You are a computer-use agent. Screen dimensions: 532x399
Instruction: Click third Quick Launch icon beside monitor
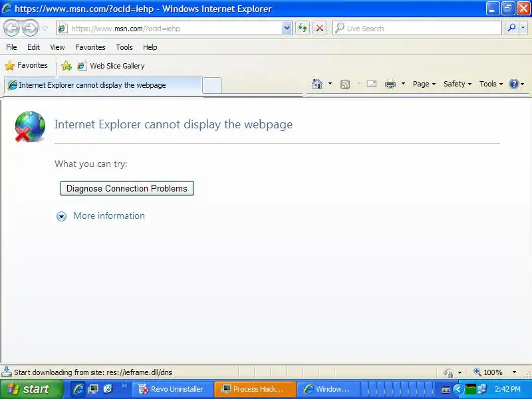point(108,389)
